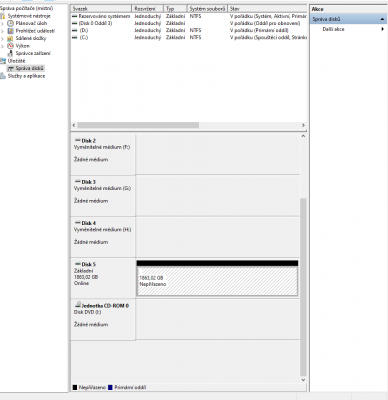This screenshot has height=400, width=388.
Task: Select Správa disků in the tree
Action: click(29, 68)
